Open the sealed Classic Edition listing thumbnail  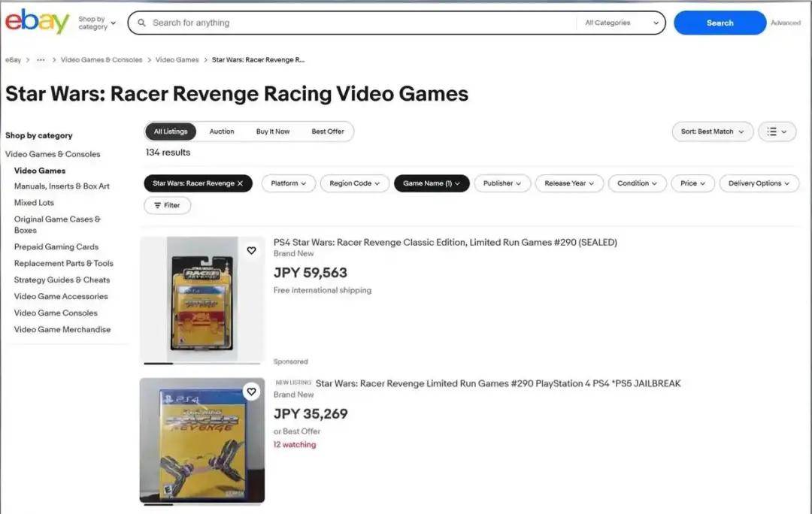click(201, 299)
